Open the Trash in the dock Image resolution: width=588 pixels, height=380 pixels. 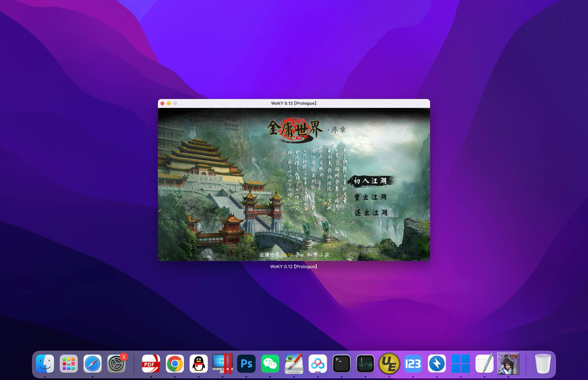[x=543, y=364]
